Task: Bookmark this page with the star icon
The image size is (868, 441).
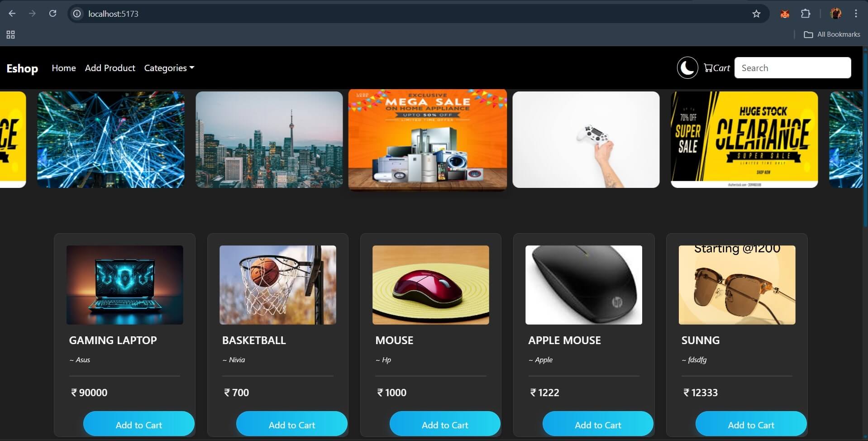Action: 756,14
